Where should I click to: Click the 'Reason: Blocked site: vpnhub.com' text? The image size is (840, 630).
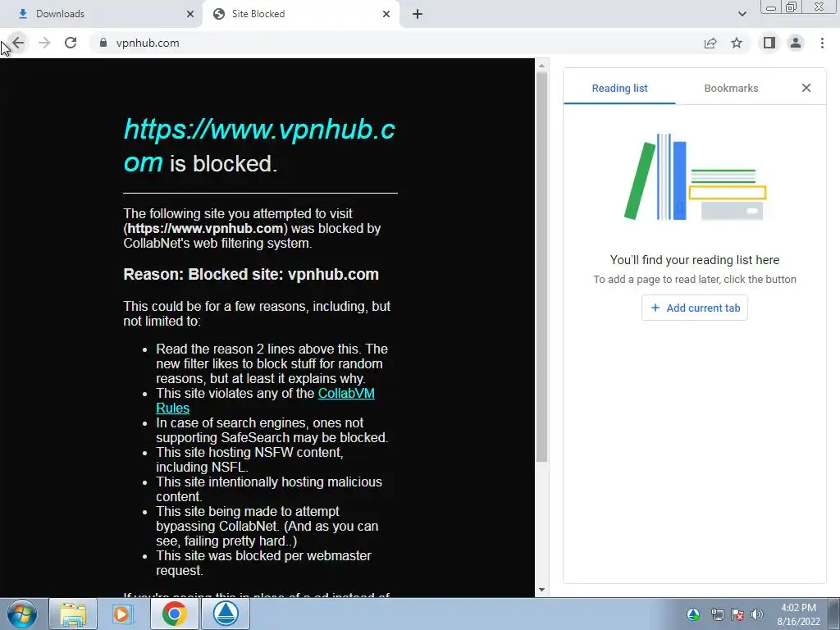coord(251,274)
